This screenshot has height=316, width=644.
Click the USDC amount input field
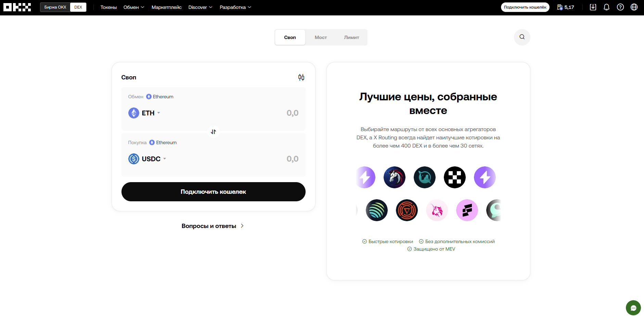pos(292,159)
